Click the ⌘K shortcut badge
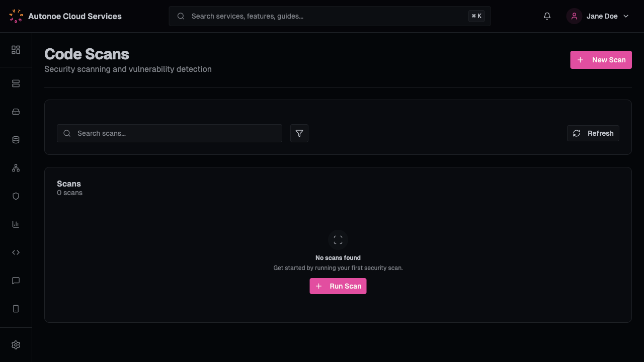Image resolution: width=644 pixels, height=362 pixels. pos(476,16)
